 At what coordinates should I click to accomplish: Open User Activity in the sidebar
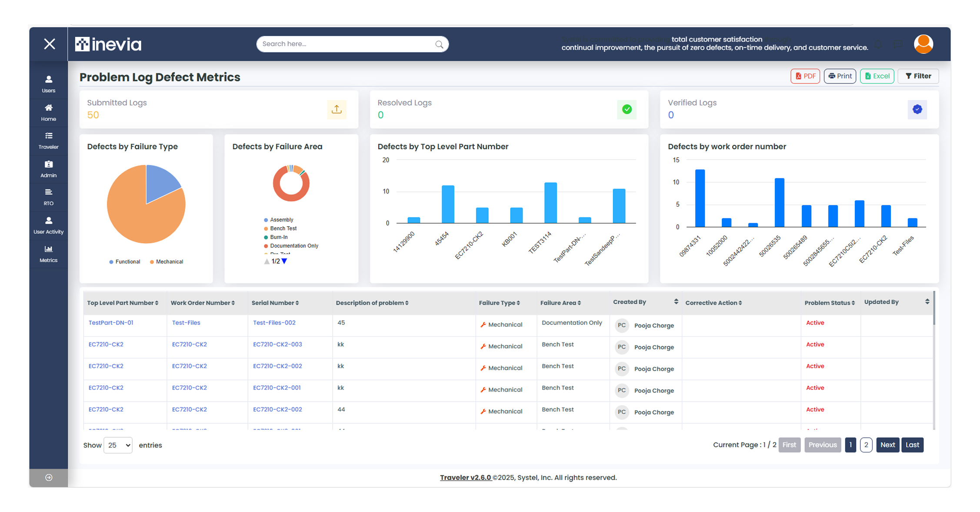point(48,225)
